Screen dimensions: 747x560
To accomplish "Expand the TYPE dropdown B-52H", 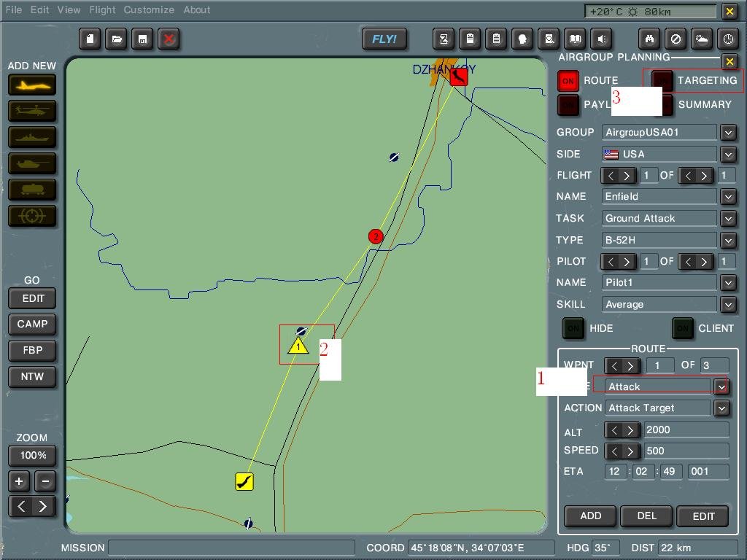I will tap(728, 240).
